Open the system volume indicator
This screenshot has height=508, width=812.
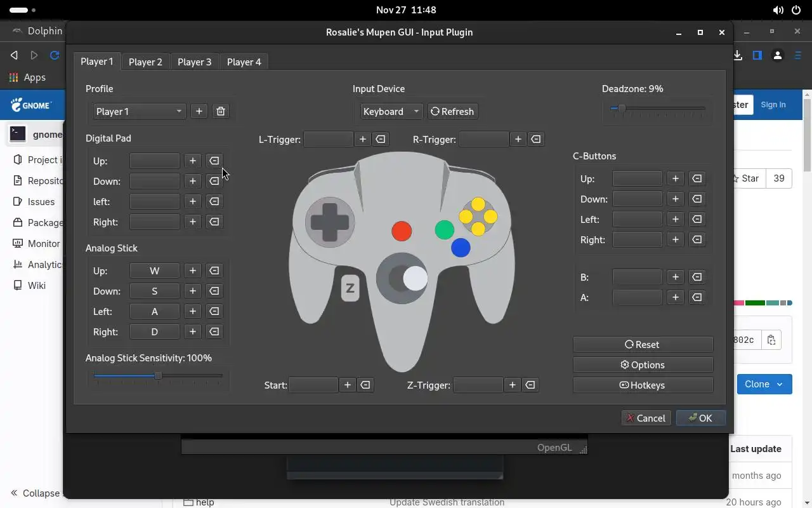[x=778, y=10]
